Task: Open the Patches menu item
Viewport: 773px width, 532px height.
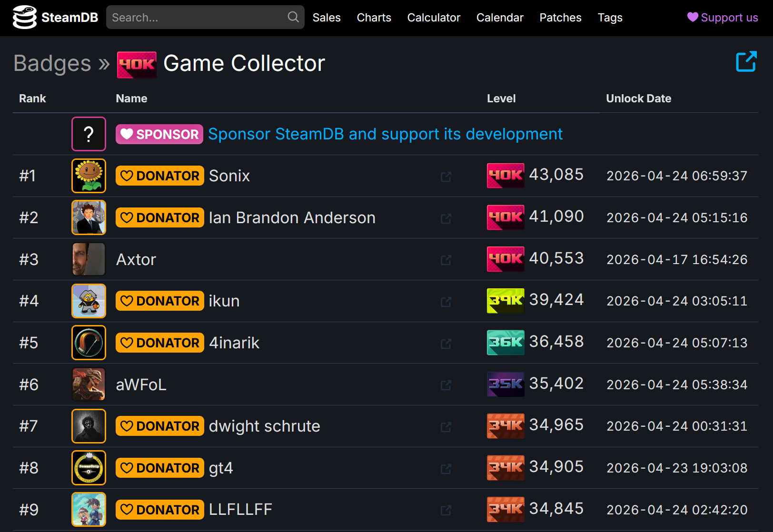Action: coord(560,17)
